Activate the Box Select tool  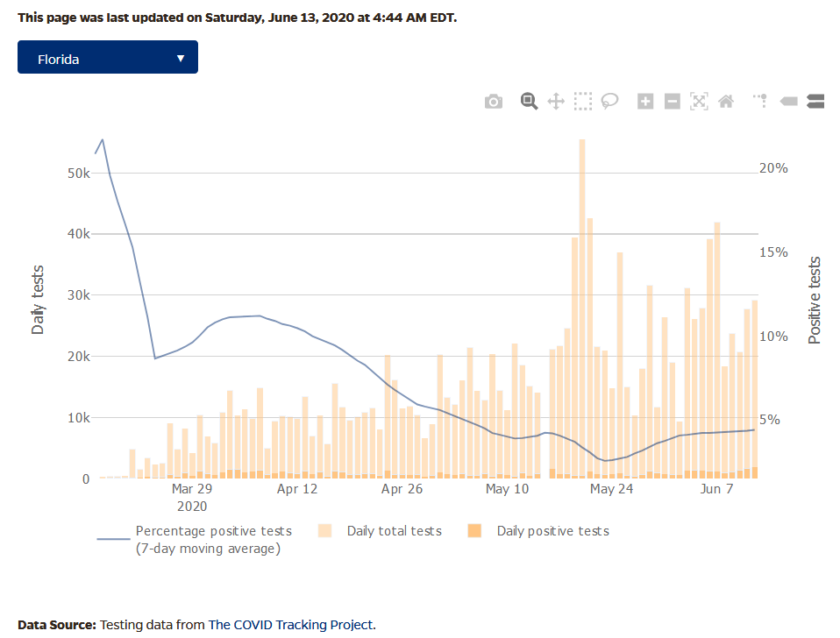[583, 102]
